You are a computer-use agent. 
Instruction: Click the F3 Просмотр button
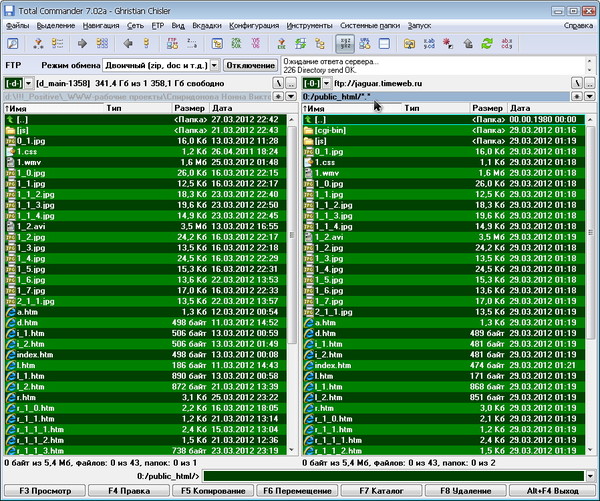pos(45,491)
